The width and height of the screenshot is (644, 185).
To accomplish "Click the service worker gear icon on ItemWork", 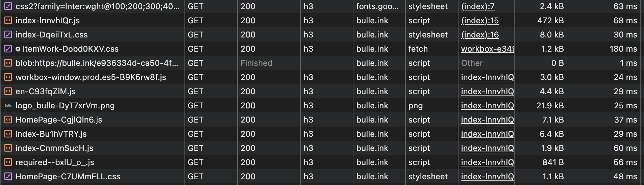I will pyautogui.click(x=18, y=49).
